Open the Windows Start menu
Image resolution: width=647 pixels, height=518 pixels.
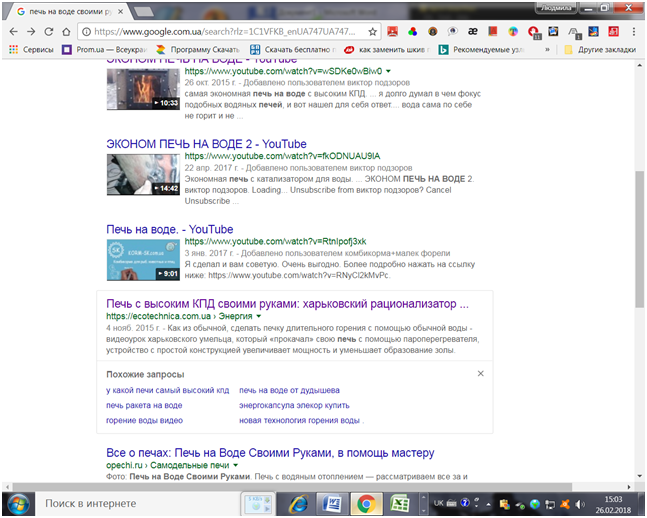(x=18, y=504)
